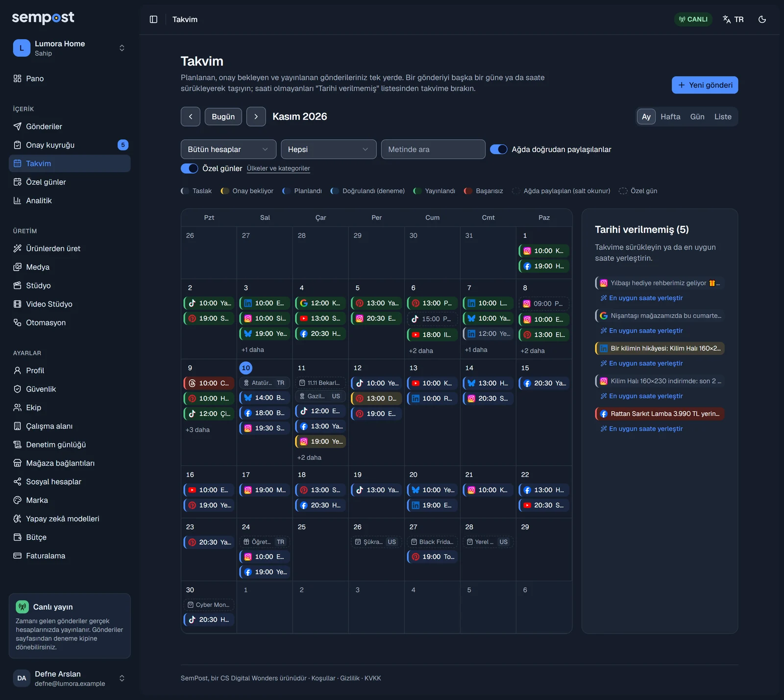The image size is (784, 700).
Task: Show +2 daha on day 11
Action: [x=309, y=458]
